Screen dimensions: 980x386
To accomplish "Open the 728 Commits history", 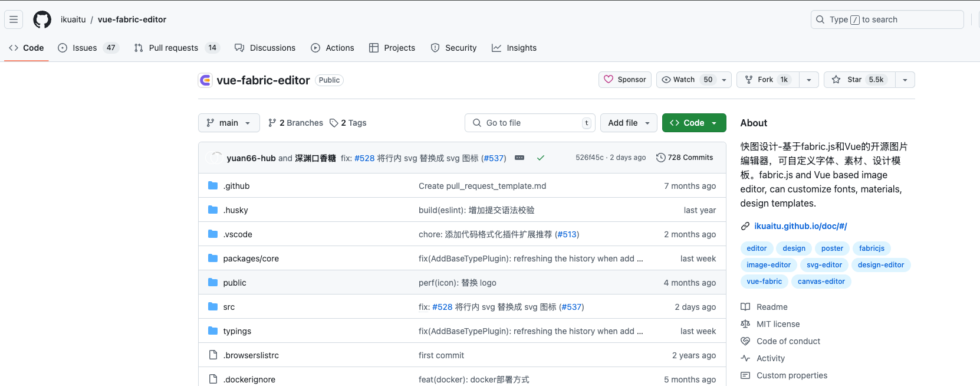I will coord(685,158).
